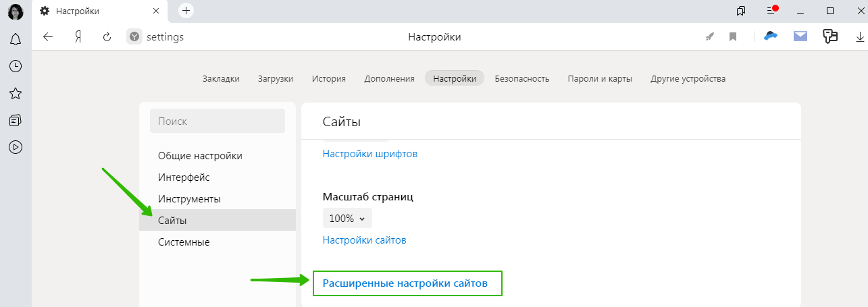This screenshot has width=868, height=307.
Task: Open history clock icon in sidebar
Action: click(x=16, y=66)
